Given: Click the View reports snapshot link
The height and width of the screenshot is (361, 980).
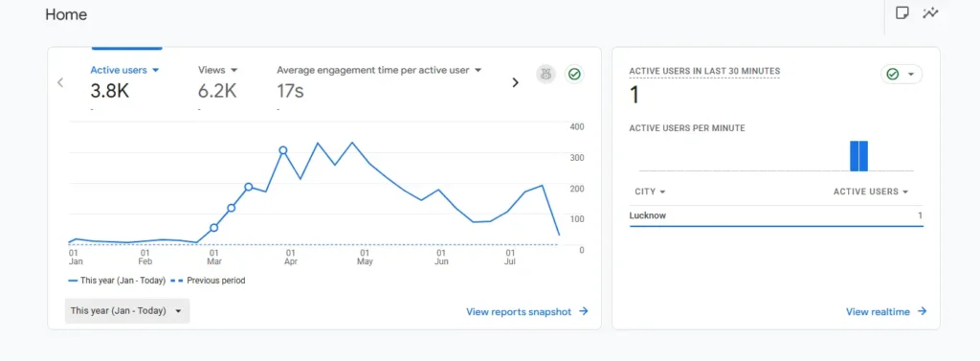Looking at the screenshot, I should point(527,311).
